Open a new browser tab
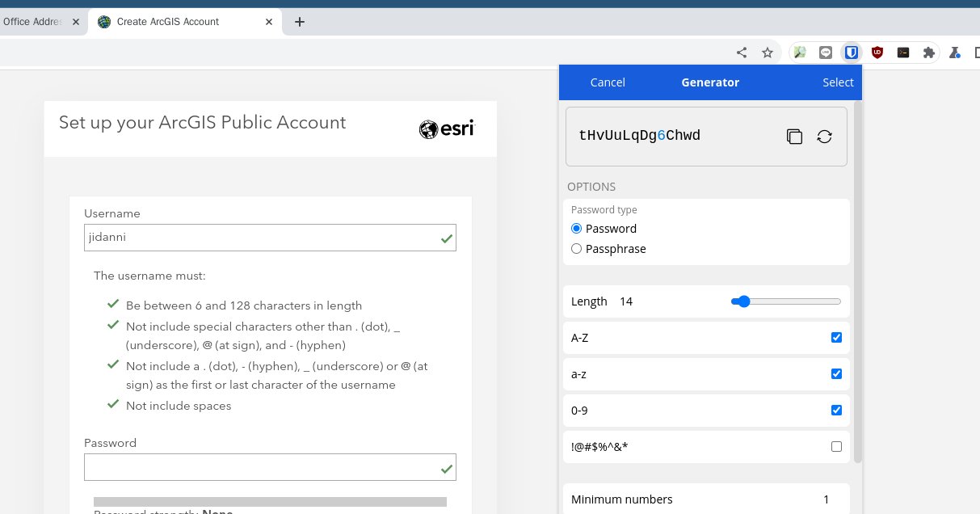Screen dimensions: 980x514 300,22
